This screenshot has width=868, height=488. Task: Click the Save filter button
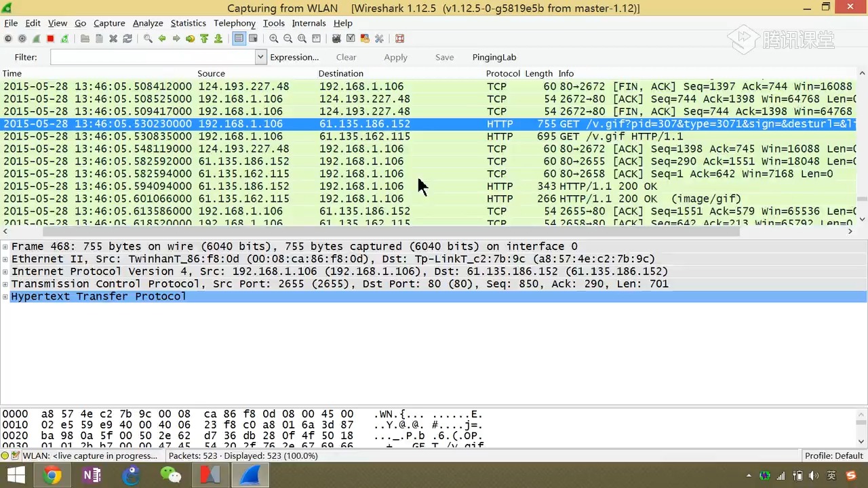(445, 57)
